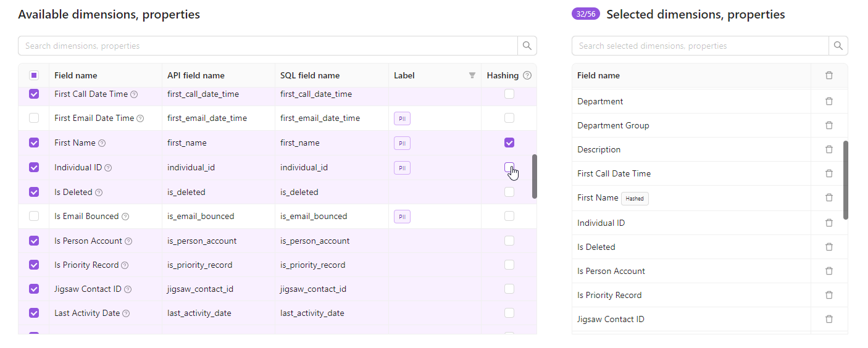Click the Hashing column help icon
Viewport: 868px width, 348px height.
click(527, 75)
